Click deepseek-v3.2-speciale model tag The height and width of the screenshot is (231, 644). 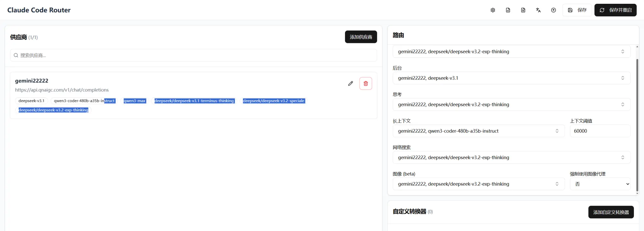[274, 101]
